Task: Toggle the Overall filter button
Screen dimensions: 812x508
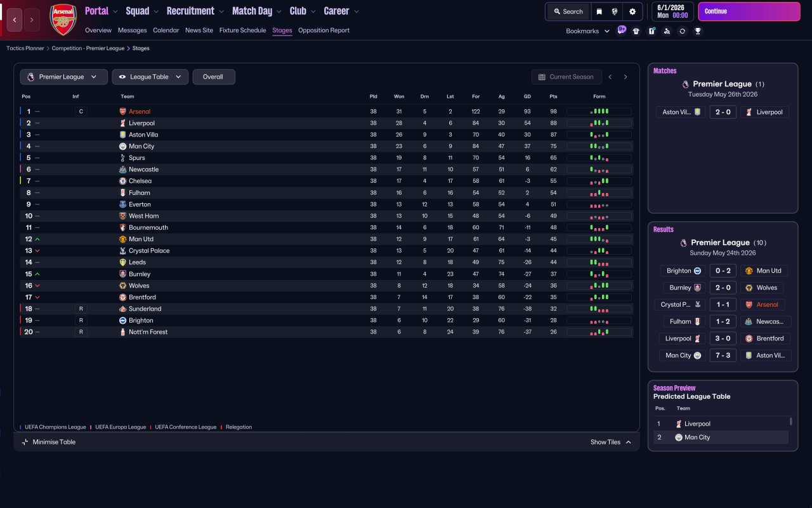Action: tap(214, 77)
